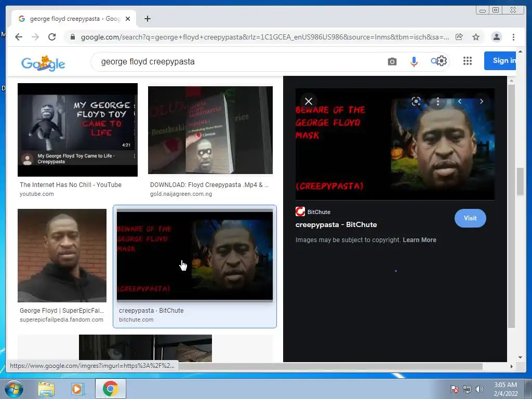Click the Action Center flag icon
Image resolution: width=532 pixels, height=399 pixels.
[x=455, y=389]
